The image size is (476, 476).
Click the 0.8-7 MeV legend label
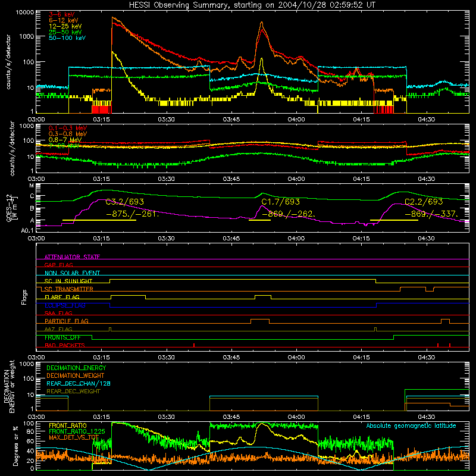[x=65, y=140]
